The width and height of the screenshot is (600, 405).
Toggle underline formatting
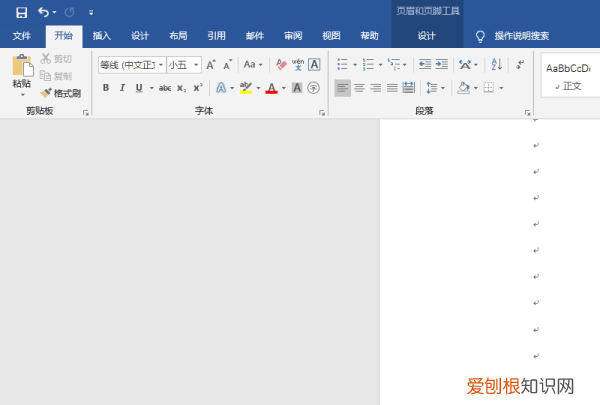pos(139,88)
